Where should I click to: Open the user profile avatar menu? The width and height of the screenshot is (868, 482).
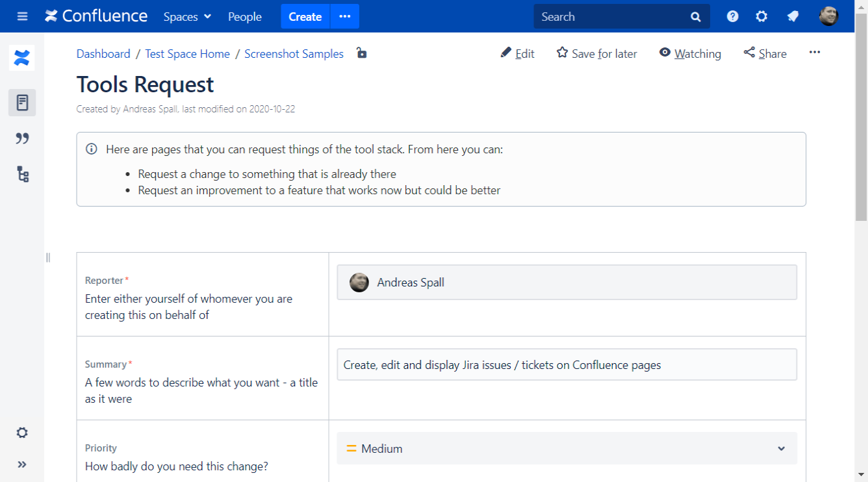(x=828, y=16)
